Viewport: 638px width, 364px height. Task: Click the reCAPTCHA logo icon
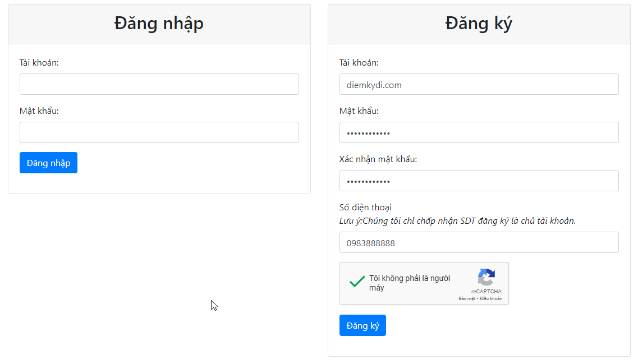coord(486,278)
